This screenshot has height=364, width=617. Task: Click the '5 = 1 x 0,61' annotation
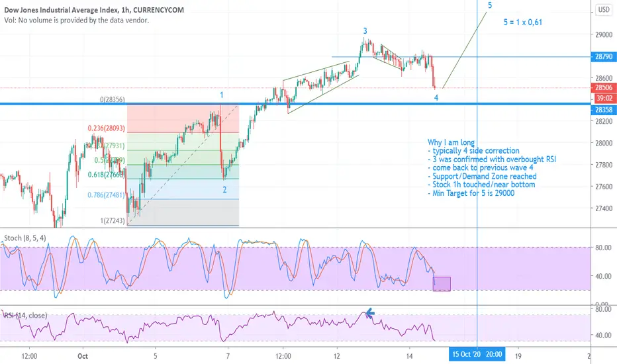tap(523, 23)
